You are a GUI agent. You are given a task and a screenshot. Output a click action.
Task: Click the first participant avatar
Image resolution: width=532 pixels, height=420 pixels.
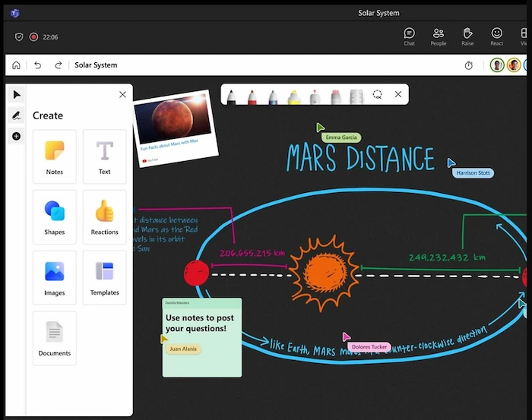(x=497, y=65)
